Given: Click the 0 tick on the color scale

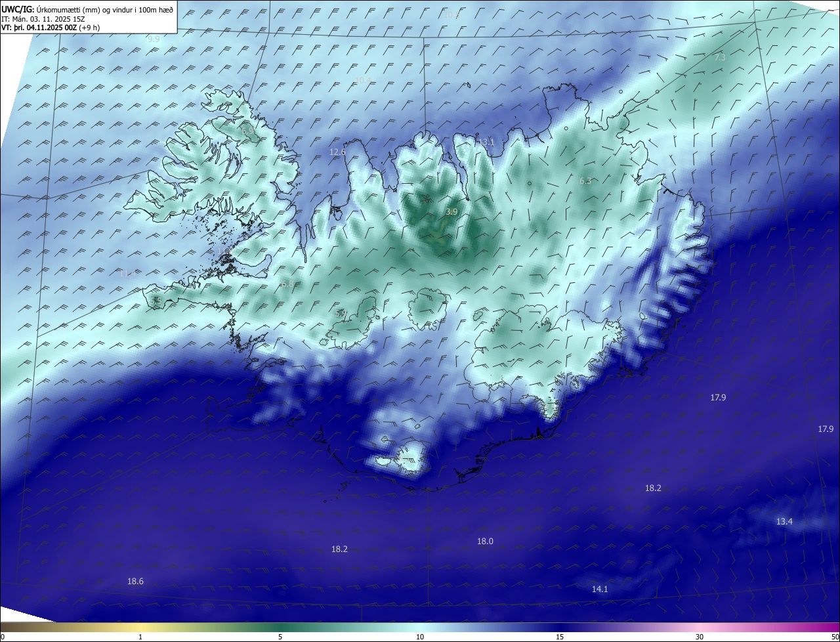Looking at the screenshot, I should pos(3,637).
